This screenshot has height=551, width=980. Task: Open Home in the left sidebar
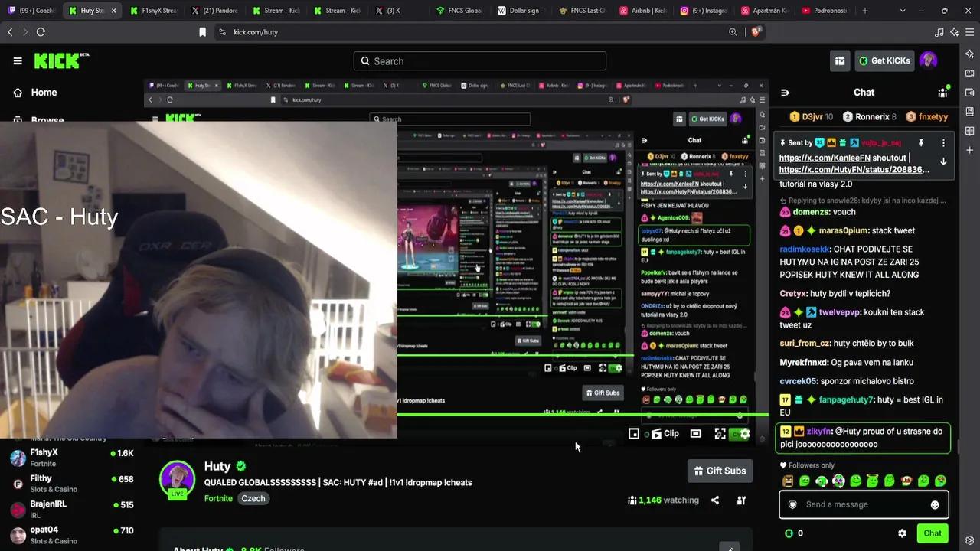(x=35, y=93)
